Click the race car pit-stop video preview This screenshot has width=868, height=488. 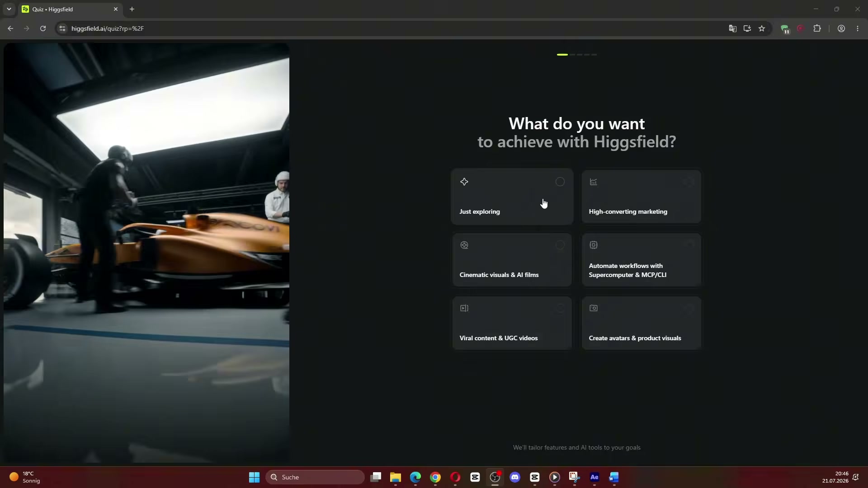(x=146, y=253)
